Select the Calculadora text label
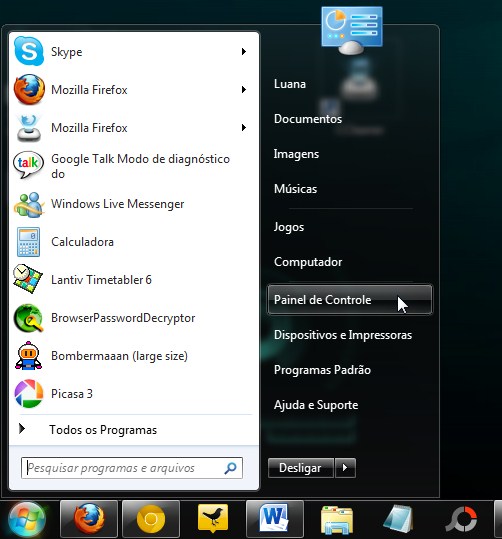The image size is (502, 539). (x=82, y=242)
